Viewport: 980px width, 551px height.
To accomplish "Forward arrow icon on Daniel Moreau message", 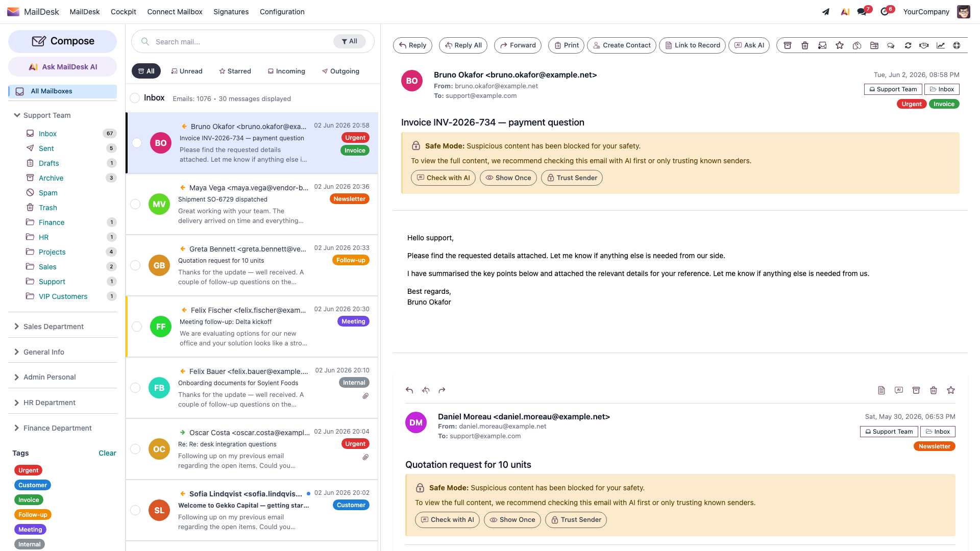I will click(x=442, y=390).
